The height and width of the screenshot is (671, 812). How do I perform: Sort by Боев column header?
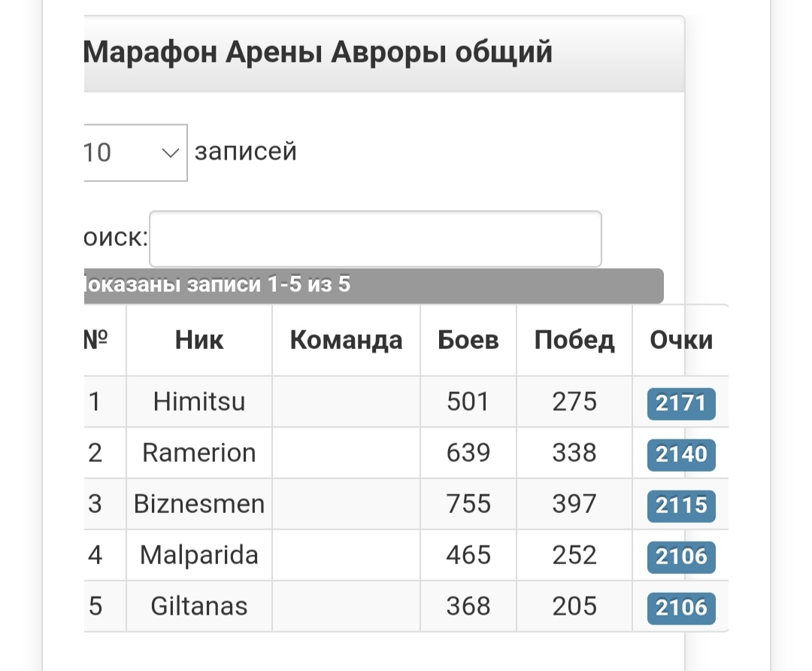pos(468,341)
